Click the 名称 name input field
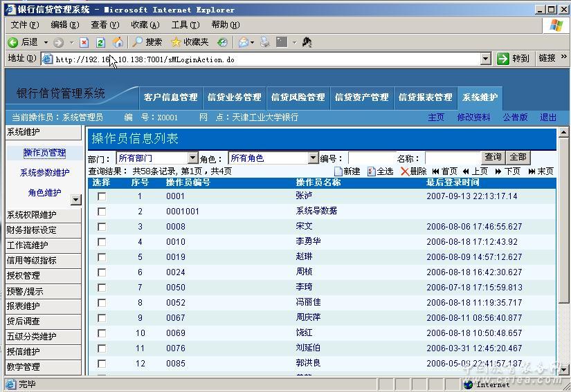 pyautogui.click(x=452, y=158)
